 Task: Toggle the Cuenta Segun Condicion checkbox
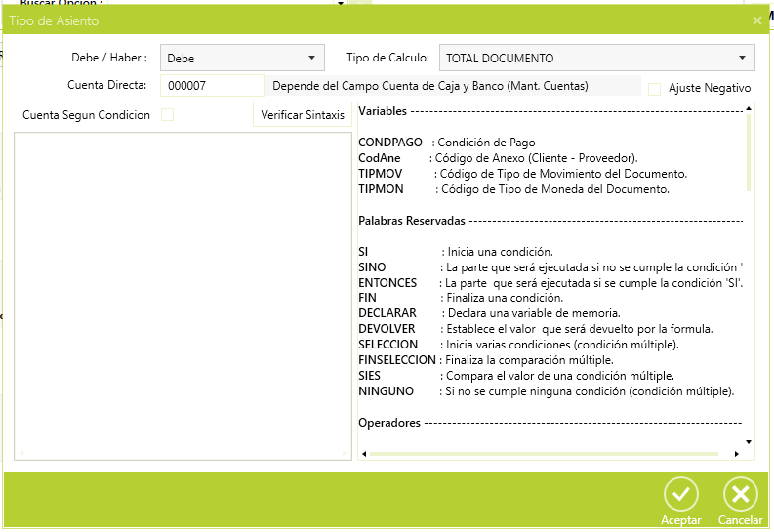tap(167, 115)
